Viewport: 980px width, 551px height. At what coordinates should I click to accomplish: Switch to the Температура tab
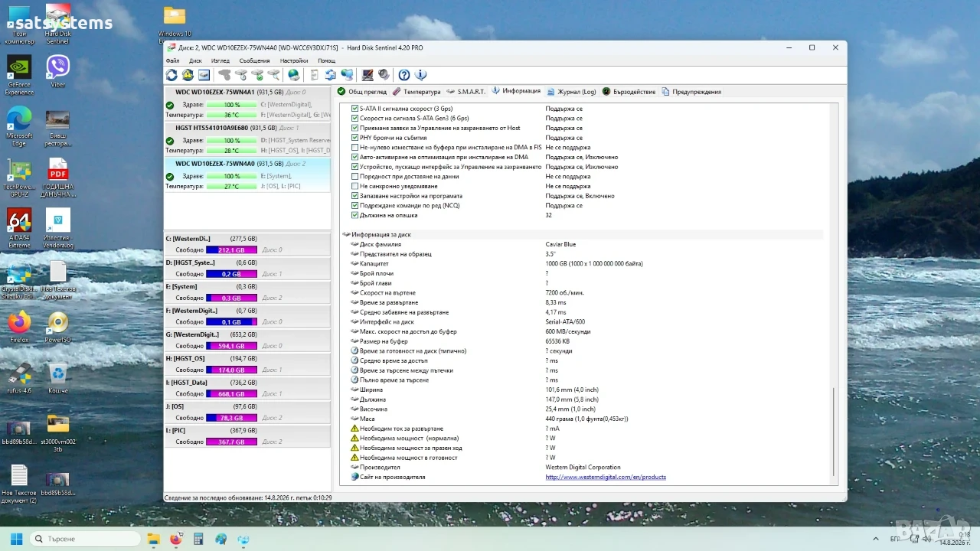416,92
